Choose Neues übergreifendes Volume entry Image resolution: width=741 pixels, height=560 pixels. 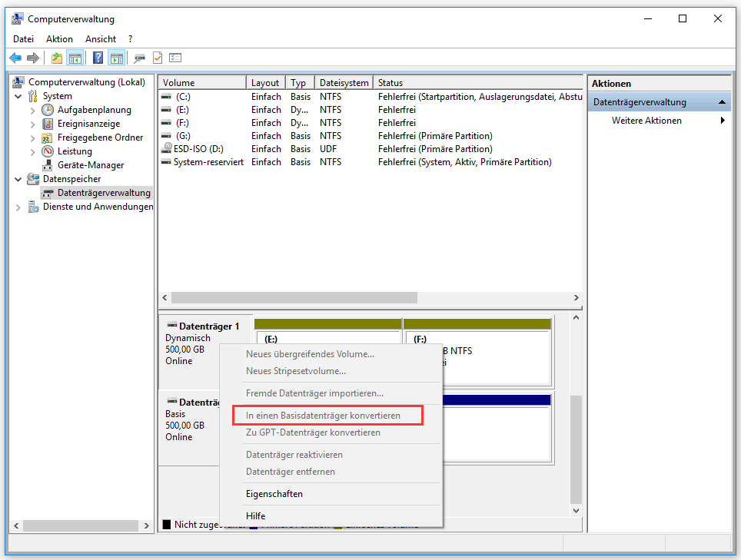(310, 354)
